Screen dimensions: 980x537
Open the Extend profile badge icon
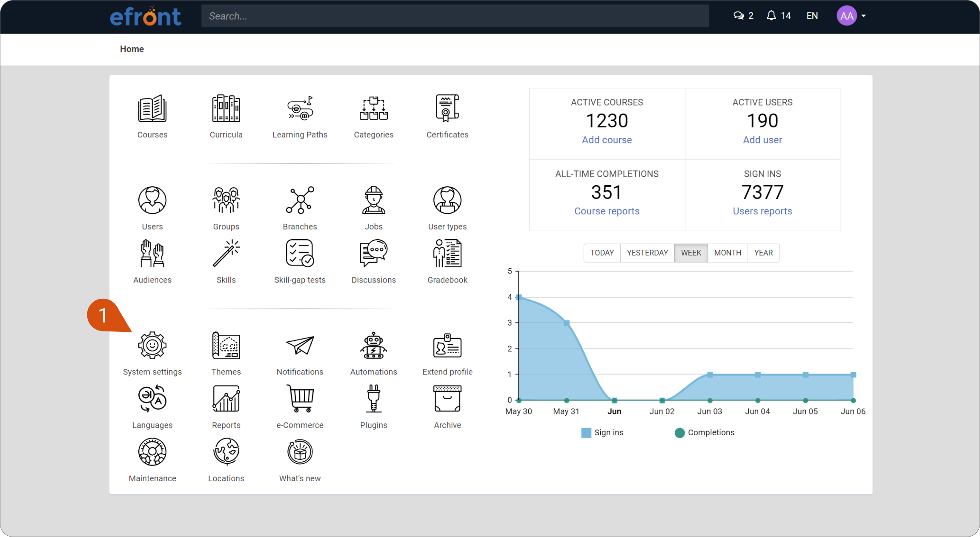[x=447, y=346]
